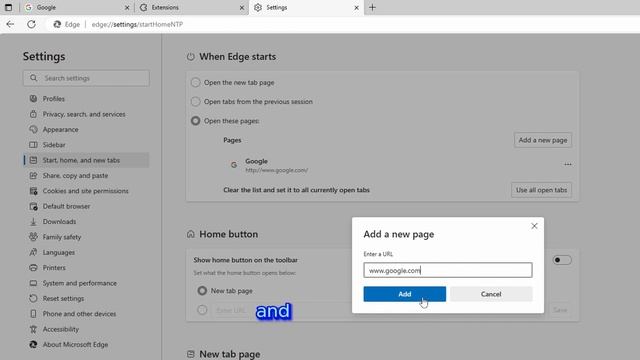The width and height of the screenshot is (640, 360).
Task: Click the Default browser icon
Action: (33, 207)
